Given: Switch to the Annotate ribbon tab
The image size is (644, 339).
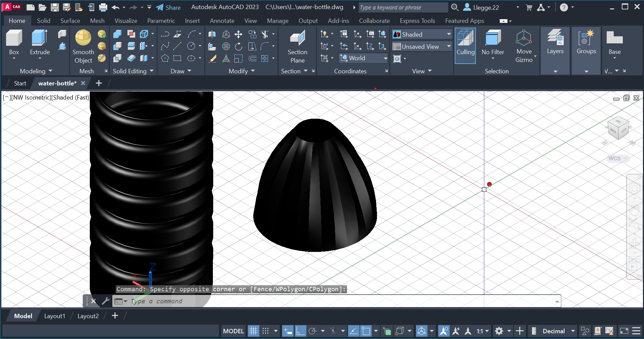Looking at the screenshot, I should coord(222,21).
